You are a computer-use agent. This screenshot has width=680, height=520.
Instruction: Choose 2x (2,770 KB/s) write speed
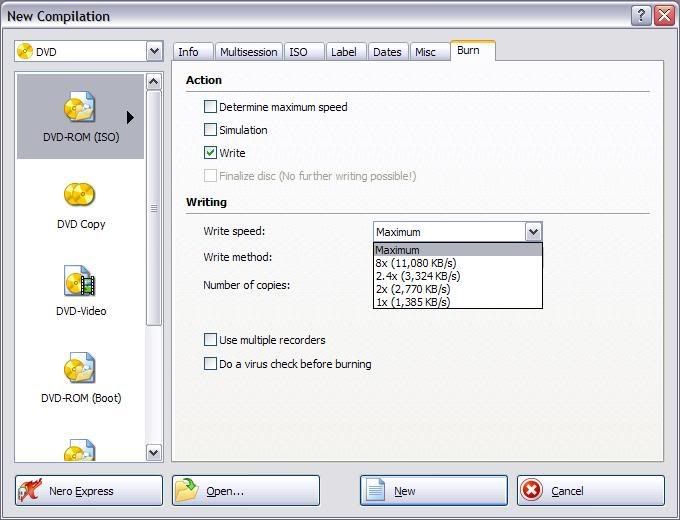[x=458, y=289]
